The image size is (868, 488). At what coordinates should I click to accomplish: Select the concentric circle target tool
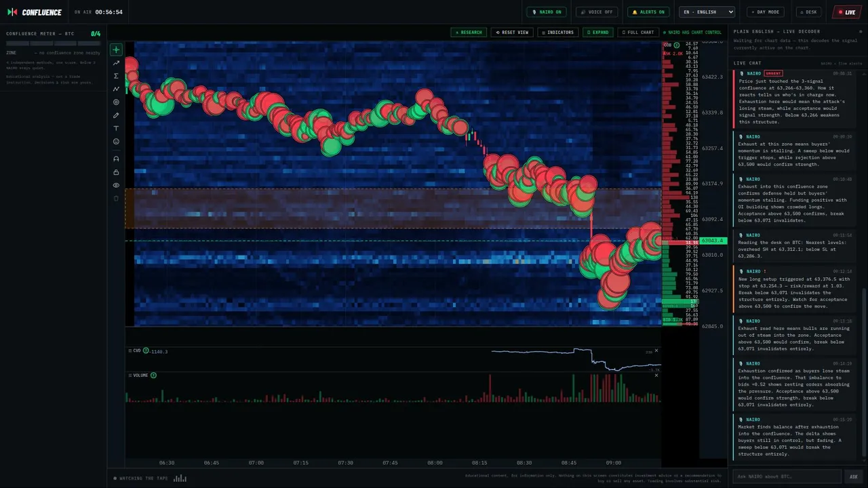[116, 102]
